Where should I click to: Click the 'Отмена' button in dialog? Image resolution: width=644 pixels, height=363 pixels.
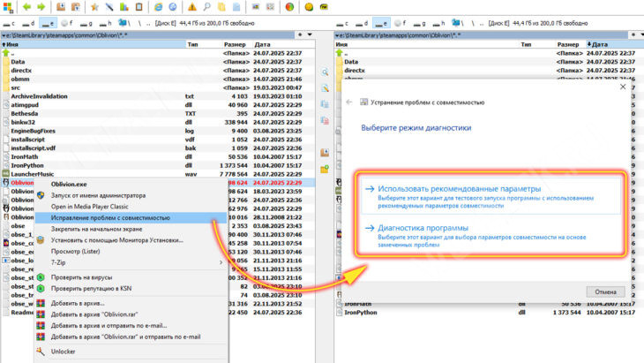point(606,291)
